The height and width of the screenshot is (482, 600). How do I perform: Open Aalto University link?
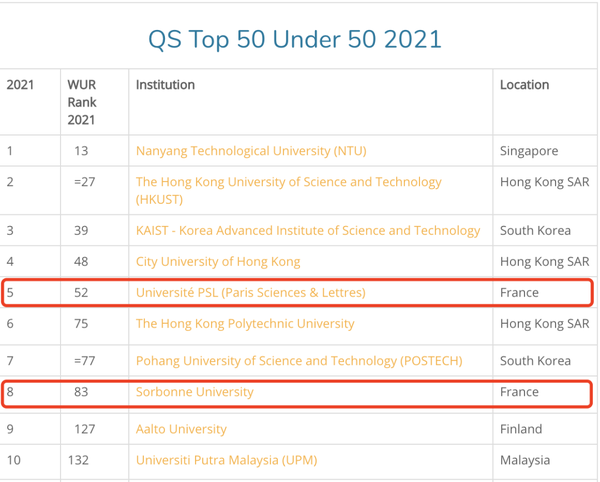(181, 429)
